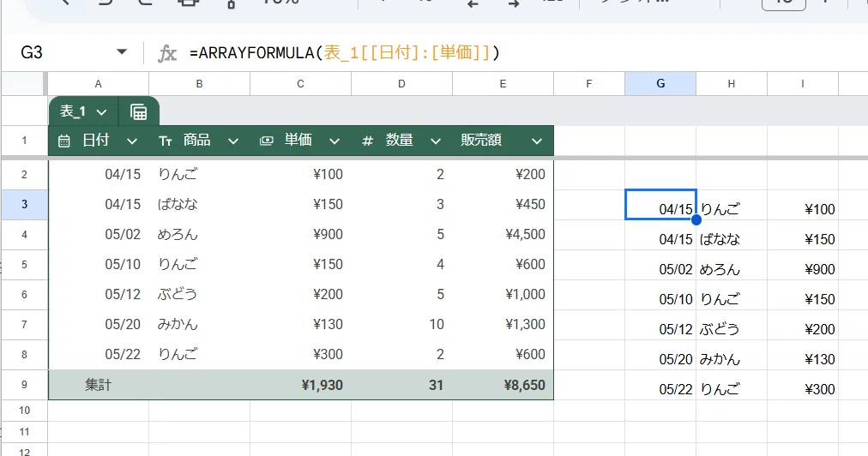Click the ¥900 cell in column I

tap(820, 269)
